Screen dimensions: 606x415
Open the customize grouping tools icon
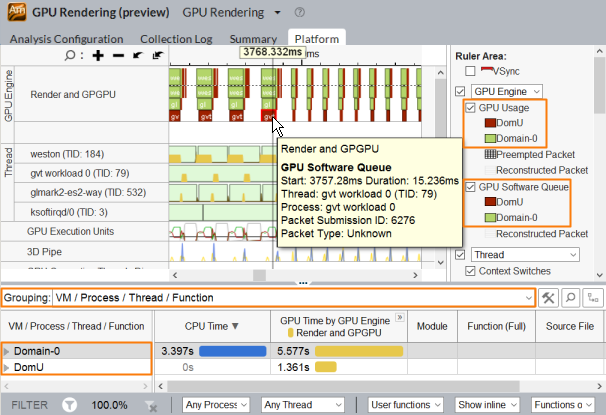click(x=548, y=298)
